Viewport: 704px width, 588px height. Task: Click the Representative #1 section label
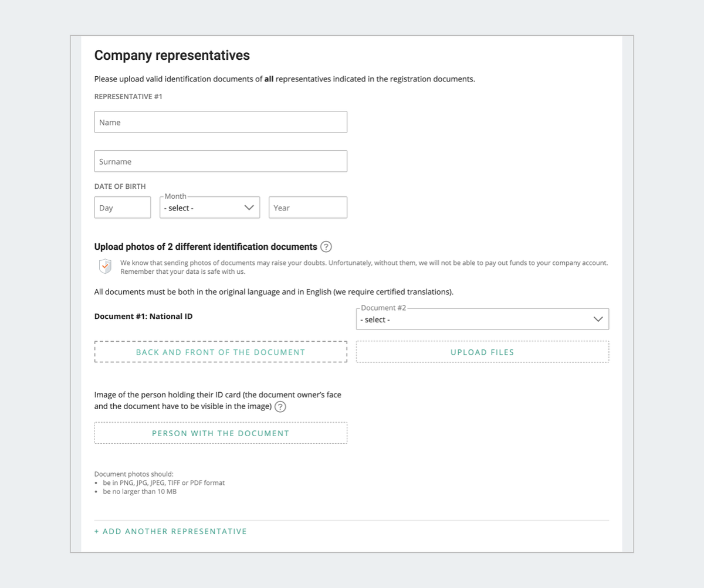click(x=128, y=97)
